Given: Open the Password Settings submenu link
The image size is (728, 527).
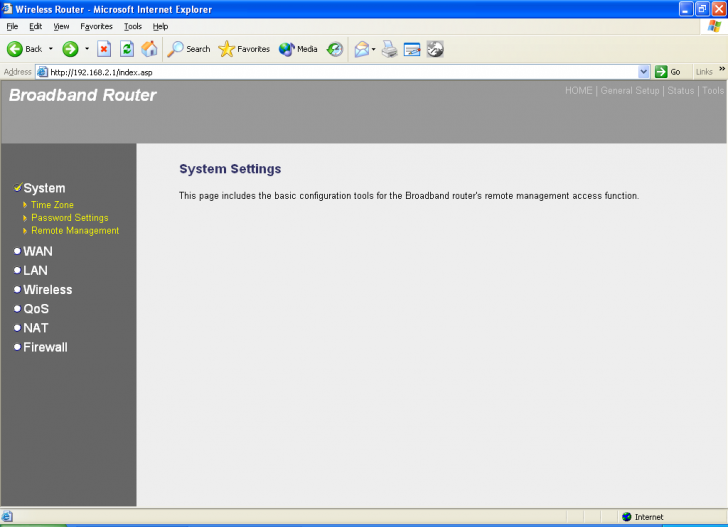Looking at the screenshot, I should coord(70,218).
